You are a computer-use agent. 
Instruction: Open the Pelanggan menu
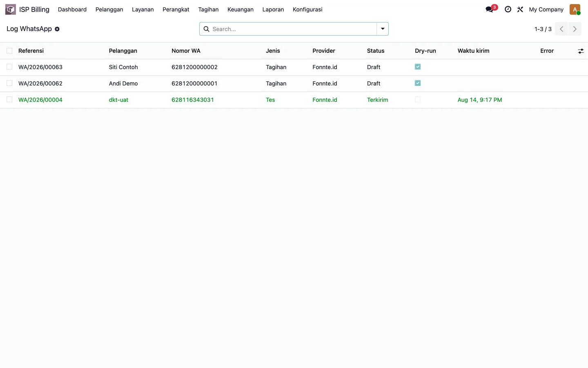[x=109, y=9]
